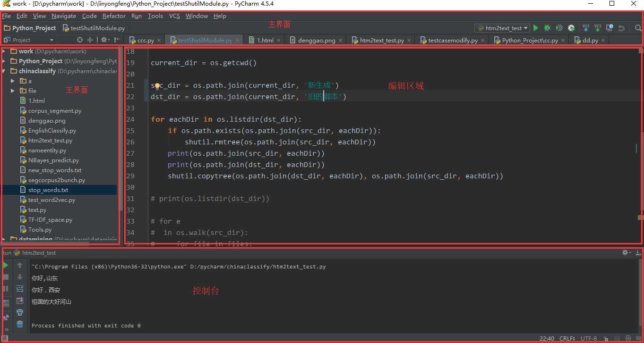Open Search Everywhere magnifier icon
Image resolution: width=644 pixels, height=343 pixels.
pyautogui.click(x=638, y=28)
